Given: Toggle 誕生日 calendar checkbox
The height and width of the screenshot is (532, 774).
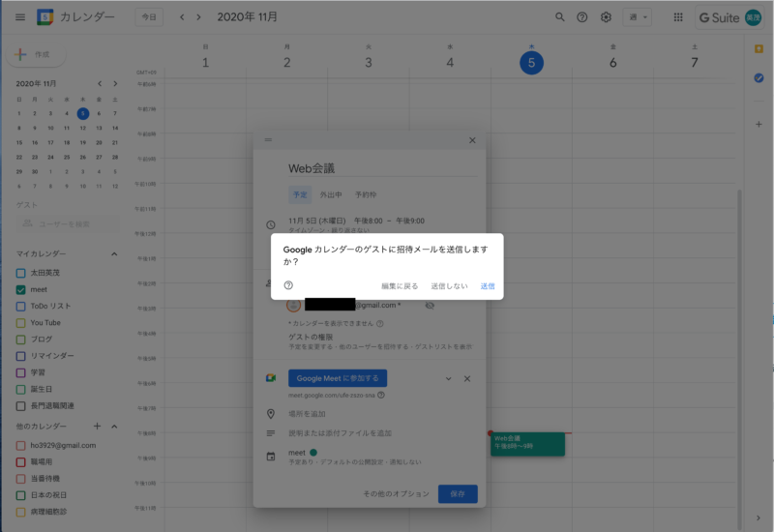Looking at the screenshot, I should 20,390.
